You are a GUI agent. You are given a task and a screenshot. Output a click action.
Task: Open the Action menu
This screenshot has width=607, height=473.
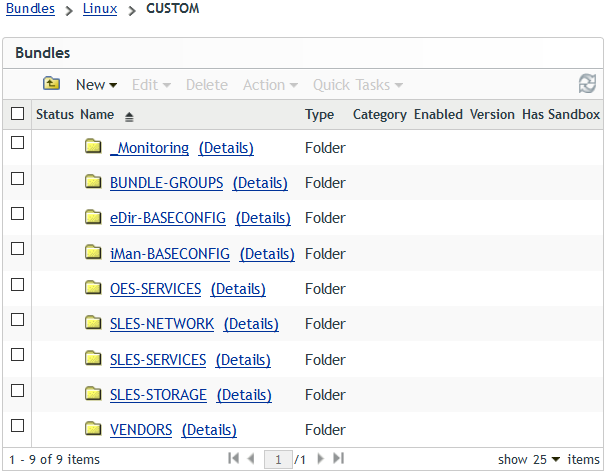(x=270, y=85)
